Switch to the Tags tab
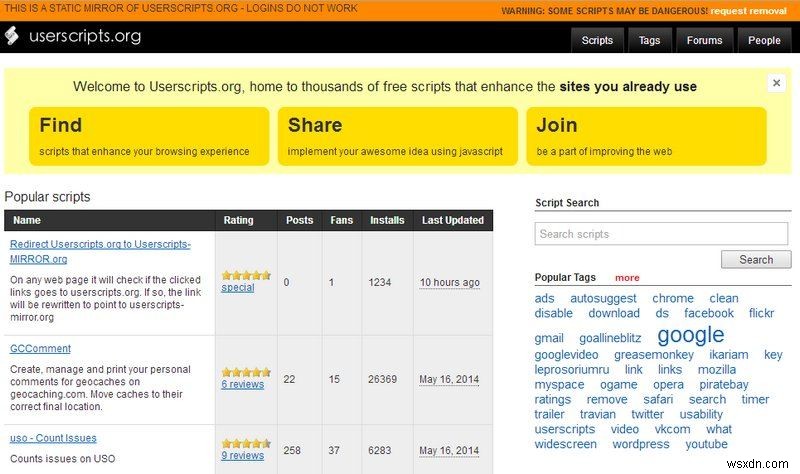The height and width of the screenshot is (474, 800). pos(649,41)
